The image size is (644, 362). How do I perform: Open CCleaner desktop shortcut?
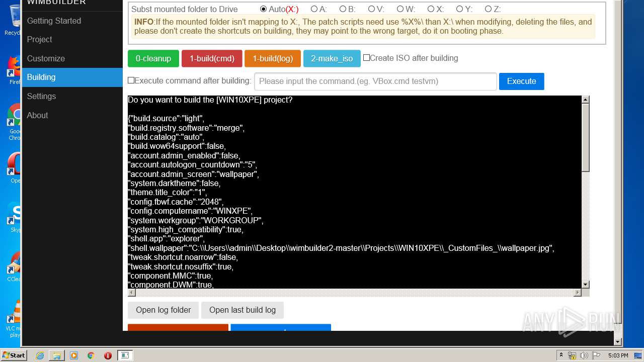14,266
